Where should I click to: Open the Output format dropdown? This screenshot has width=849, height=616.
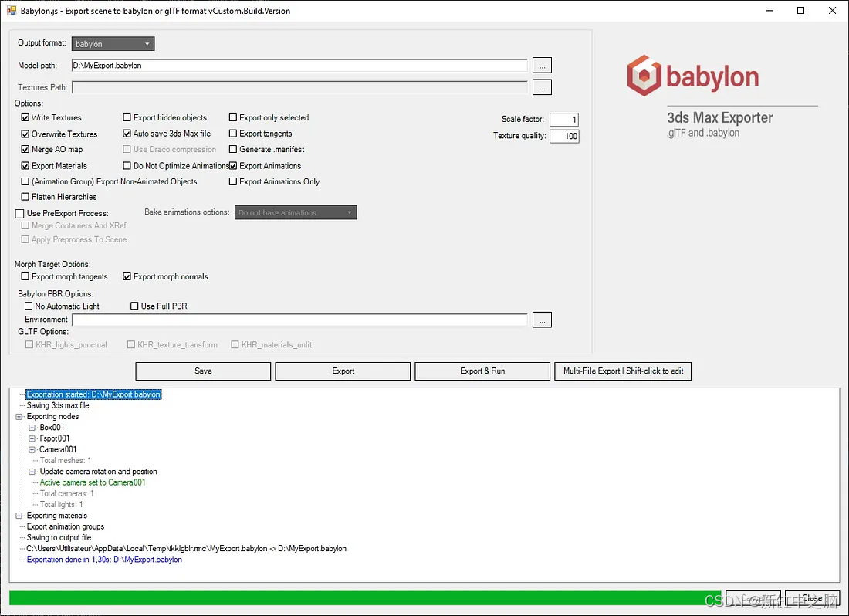coord(113,44)
